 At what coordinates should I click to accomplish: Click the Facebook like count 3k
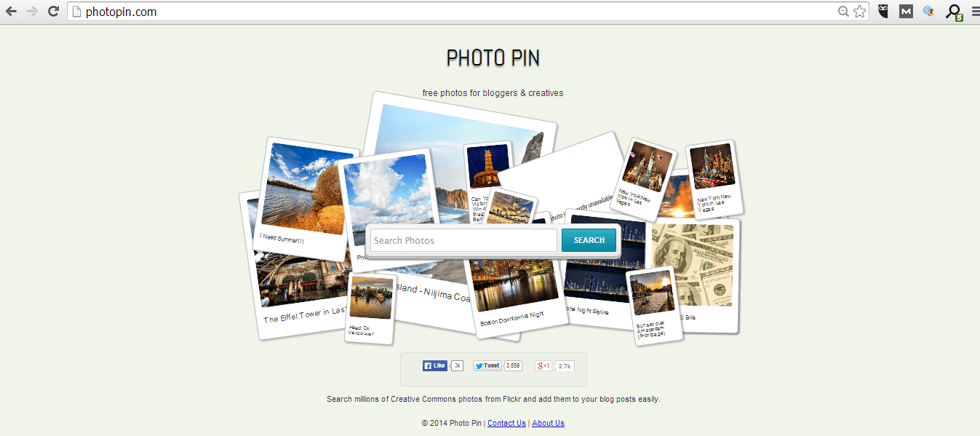coord(457,365)
